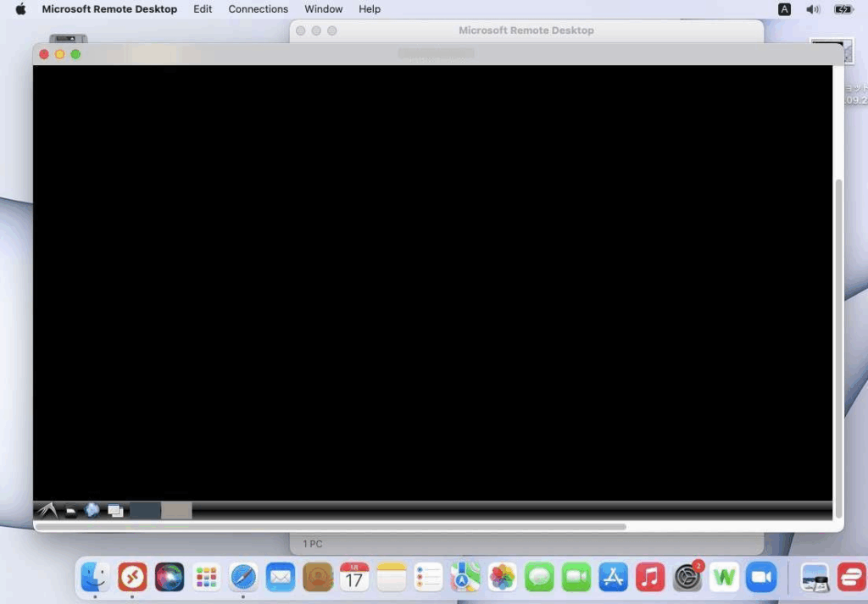Viewport: 868px width, 604px height.
Task: Click the show desktop windows icon in remote taskbar
Action: (x=115, y=510)
